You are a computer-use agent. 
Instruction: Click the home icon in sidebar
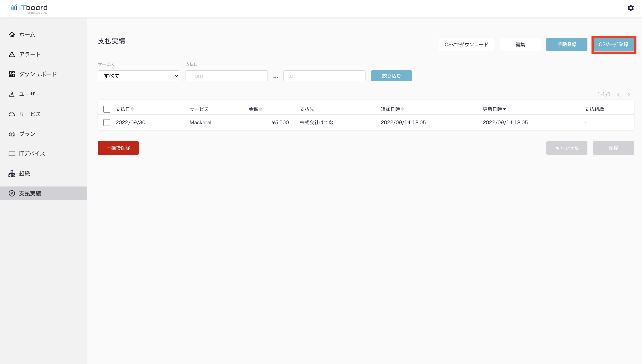(12, 34)
